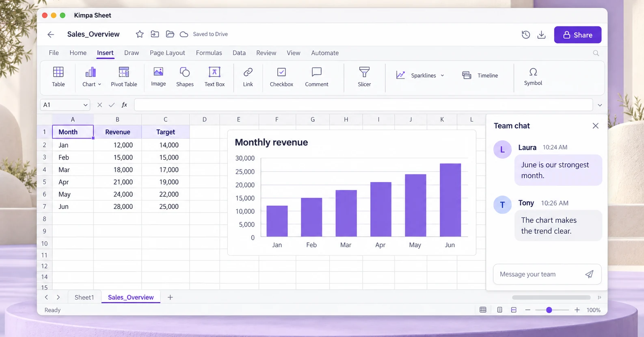The width and height of the screenshot is (644, 337).
Task: Adjust the zoom slider handle
Action: (x=549, y=310)
